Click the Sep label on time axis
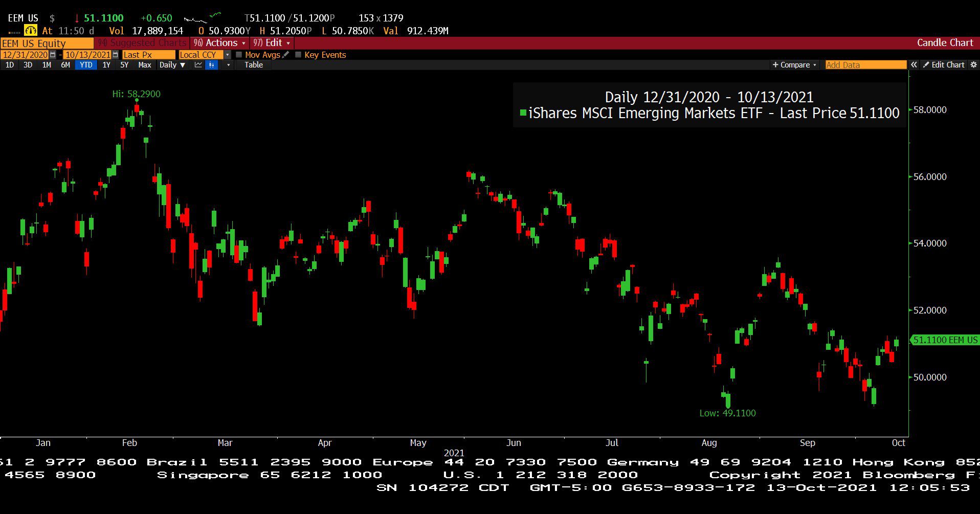 807,443
